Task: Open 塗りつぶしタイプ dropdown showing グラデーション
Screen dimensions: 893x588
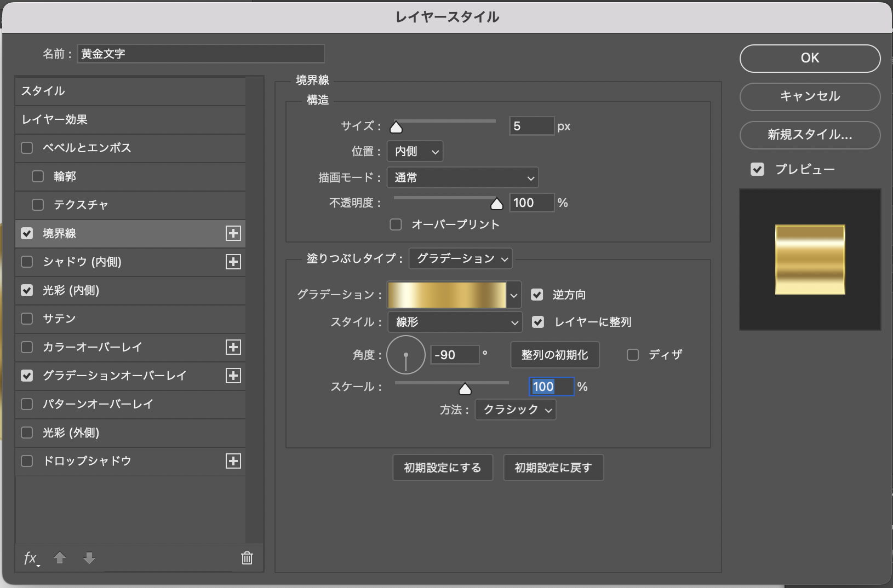Action: [x=461, y=258]
